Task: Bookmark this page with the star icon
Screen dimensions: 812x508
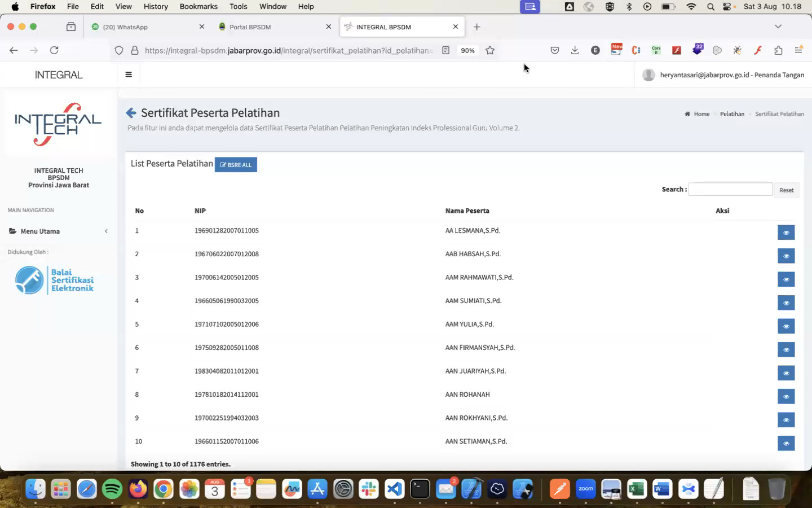Action: click(490, 50)
